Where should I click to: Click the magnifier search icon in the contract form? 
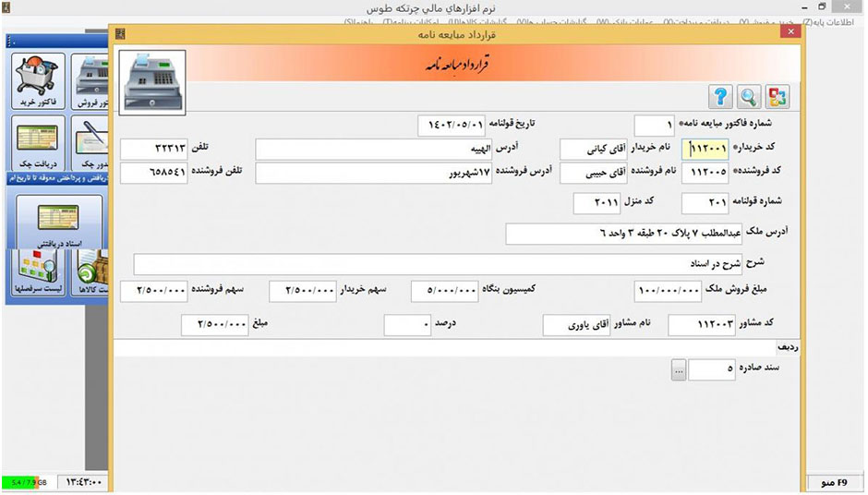(748, 97)
